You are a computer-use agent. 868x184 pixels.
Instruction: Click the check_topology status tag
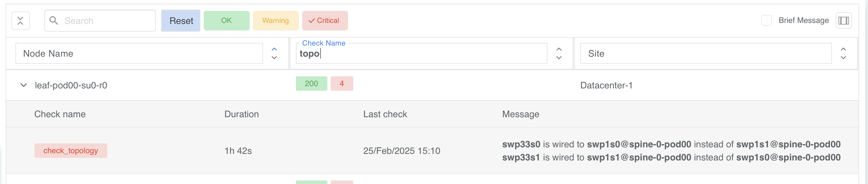click(x=71, y=150)
